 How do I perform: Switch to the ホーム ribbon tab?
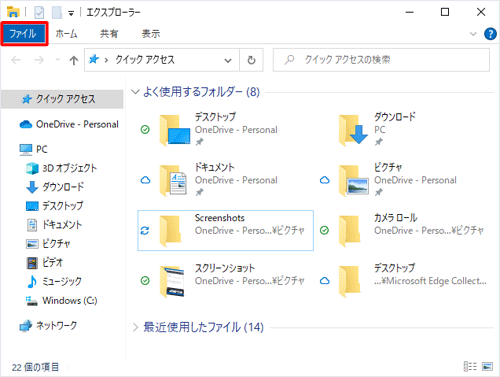click(66, 34)
